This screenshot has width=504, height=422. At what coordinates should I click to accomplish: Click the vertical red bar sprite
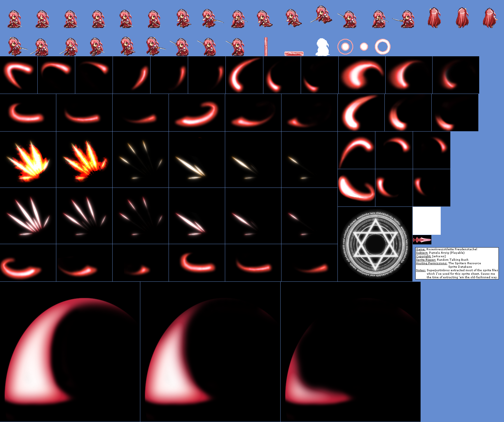(x=266, y=46)
